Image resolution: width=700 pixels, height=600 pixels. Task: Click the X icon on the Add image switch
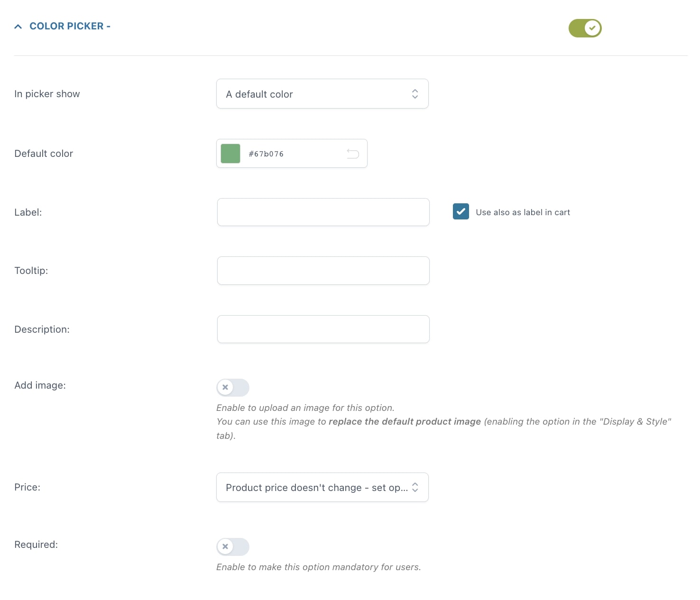tap(225, 387)
